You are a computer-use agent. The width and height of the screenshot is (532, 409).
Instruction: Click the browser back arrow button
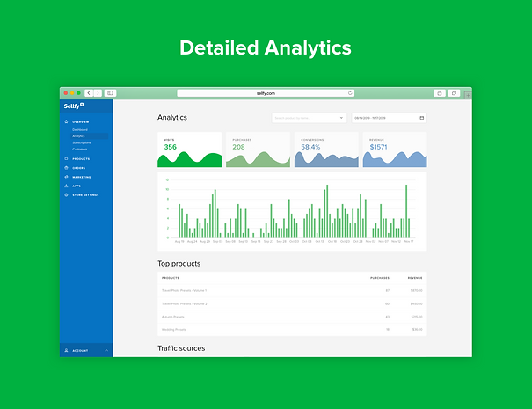click(x=89, y=93)
